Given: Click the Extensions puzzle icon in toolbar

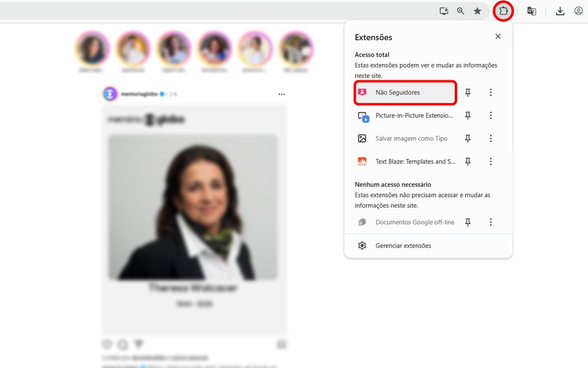Looking at the screenshot, I should pos(503,11).
